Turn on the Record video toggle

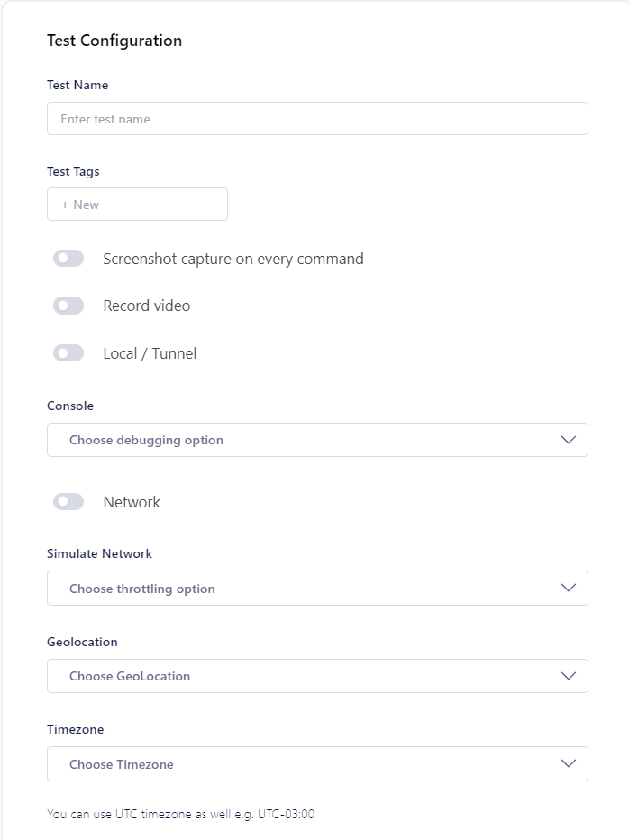tap(68, 305)
